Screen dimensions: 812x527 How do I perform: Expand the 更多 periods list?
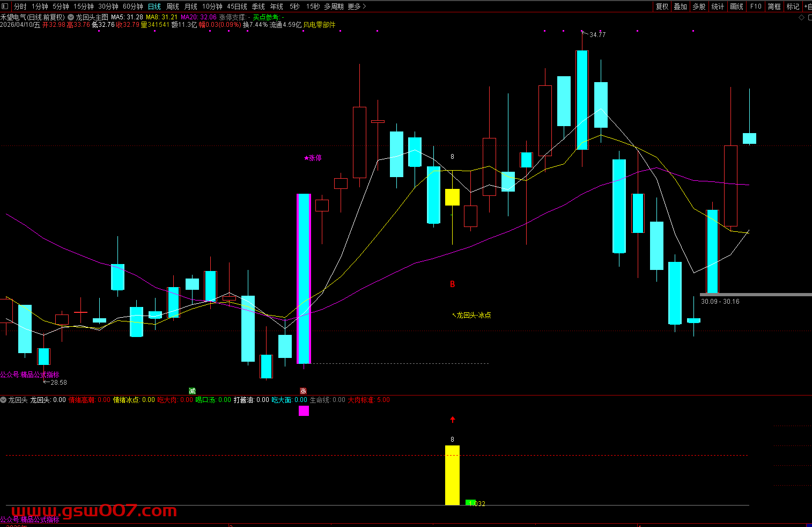pyautogui.click(x=357, y=6)
